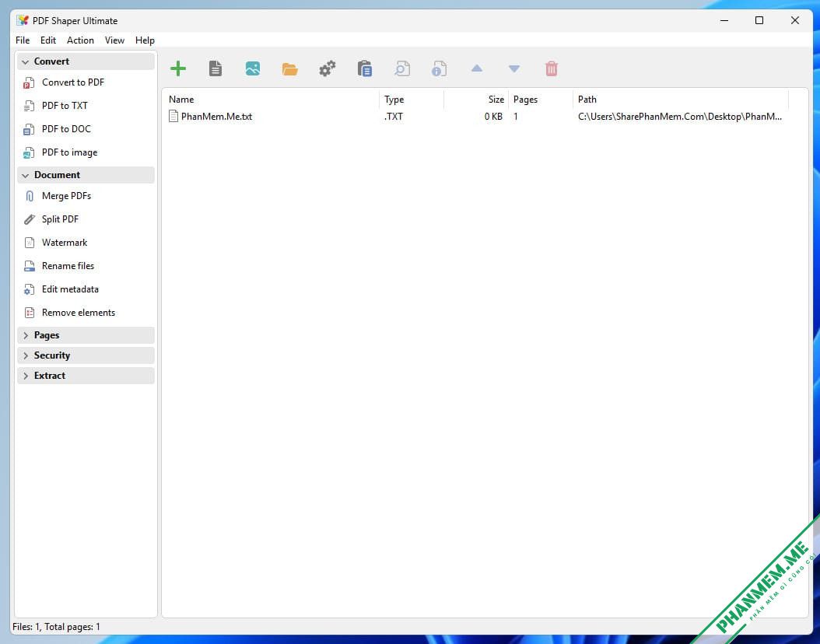This screenshot has height=644, width=820.
Task: Click the Security section title text
Action: pos(52,355)
